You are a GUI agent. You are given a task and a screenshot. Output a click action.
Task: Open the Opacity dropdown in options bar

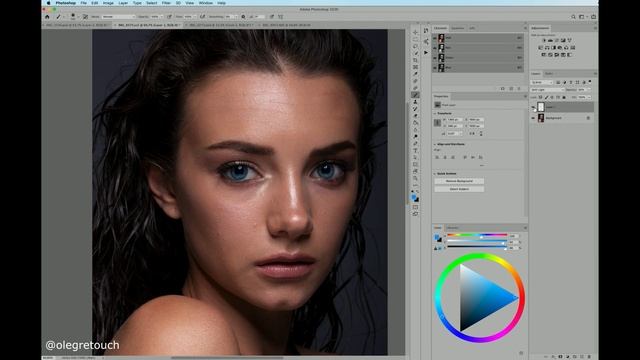pos(162,17)
